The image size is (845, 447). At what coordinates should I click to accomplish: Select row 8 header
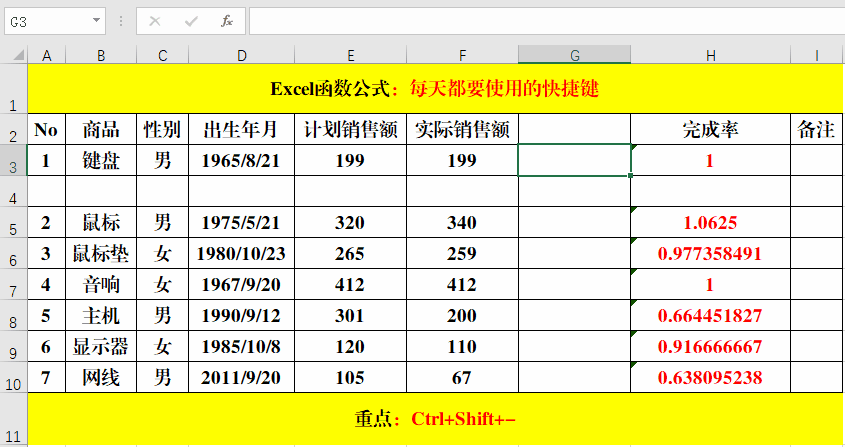tap(13, 315)
